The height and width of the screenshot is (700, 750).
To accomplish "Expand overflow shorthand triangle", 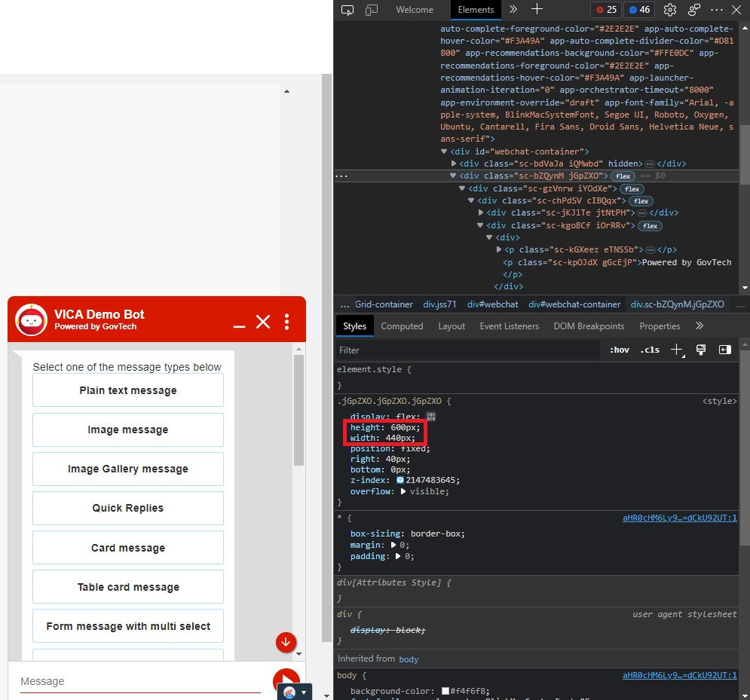I will click(x=403, y=491).
